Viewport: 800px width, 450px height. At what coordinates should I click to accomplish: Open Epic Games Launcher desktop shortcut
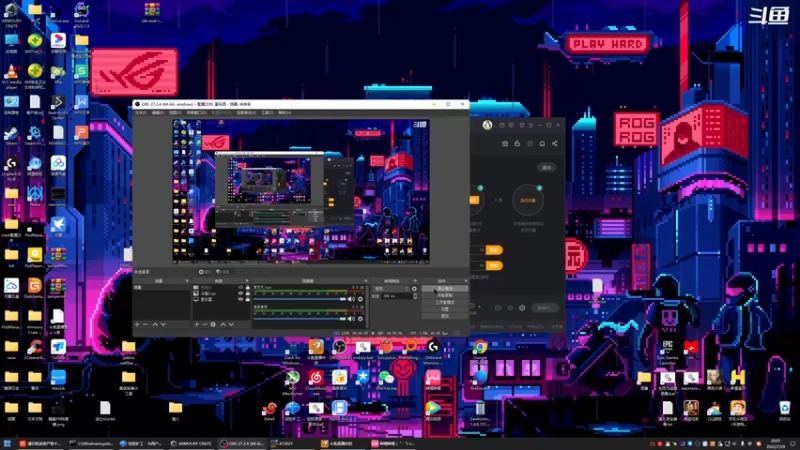[667, 351]
